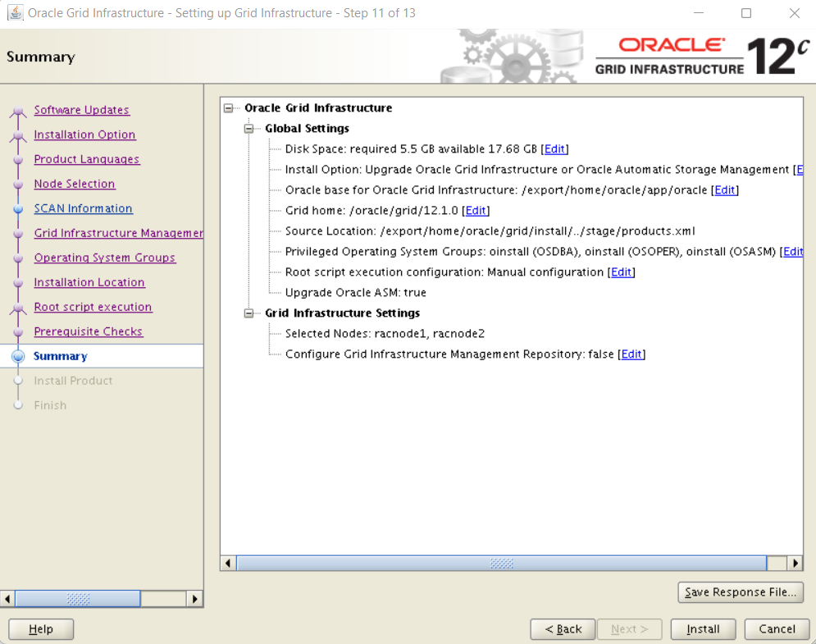Edit the Management Repository setting

point(631,354)
